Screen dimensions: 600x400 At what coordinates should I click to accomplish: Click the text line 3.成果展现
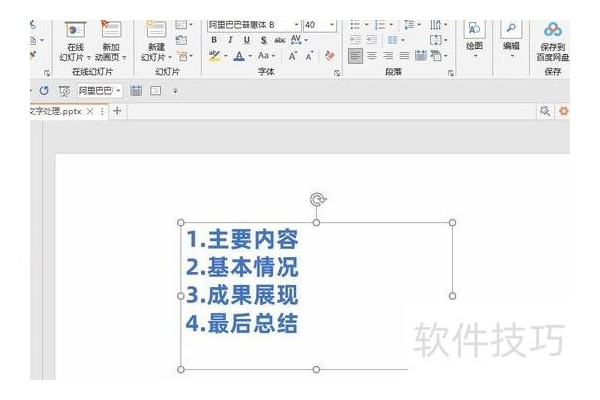242,295
